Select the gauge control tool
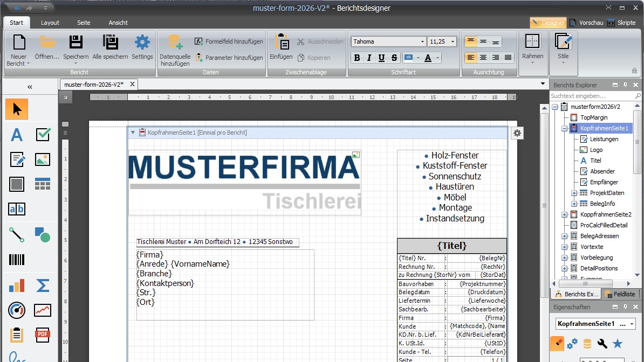The width and height of the screenshot is (644, 362). (17, 310)
